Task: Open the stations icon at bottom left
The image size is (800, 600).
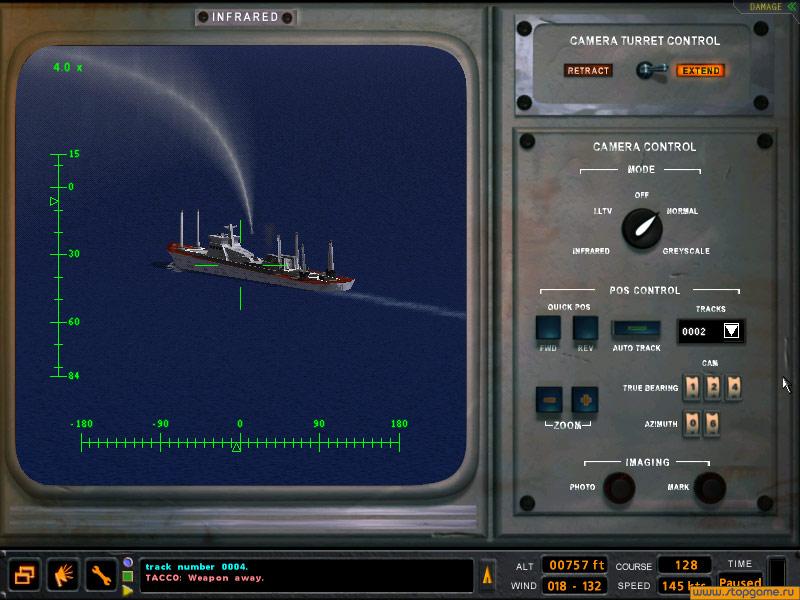Action: click(x=24, y=575)
